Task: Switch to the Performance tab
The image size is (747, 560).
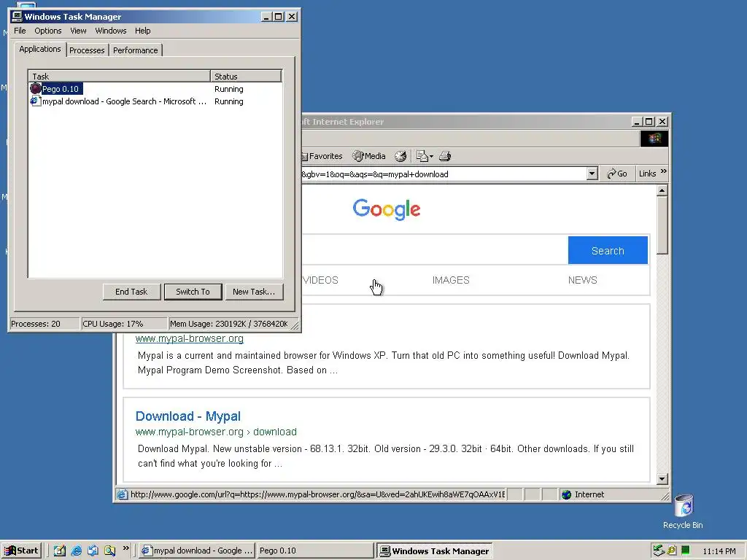Action: (135, 50)
